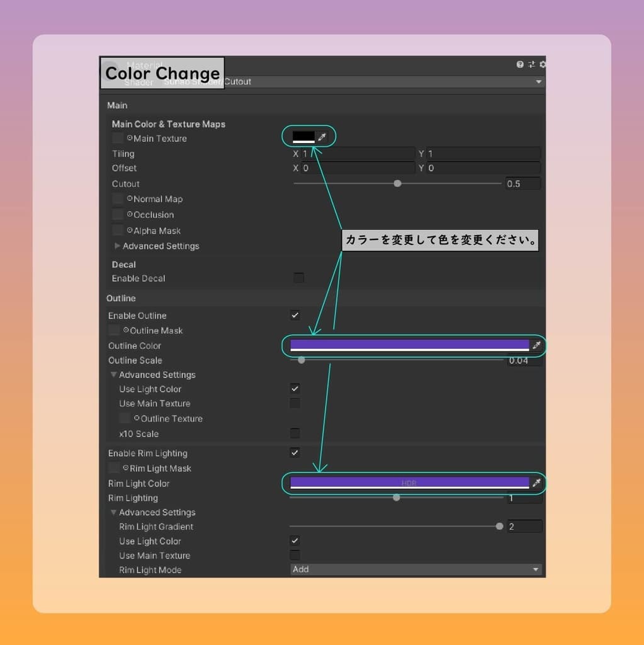Open the purple HDR Rim Light Color swatch

point(410,483)
